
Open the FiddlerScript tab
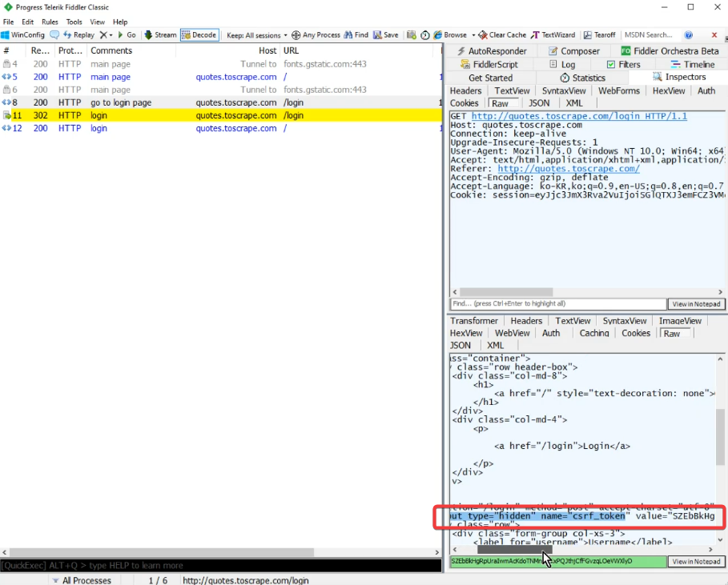click(489, 65)
